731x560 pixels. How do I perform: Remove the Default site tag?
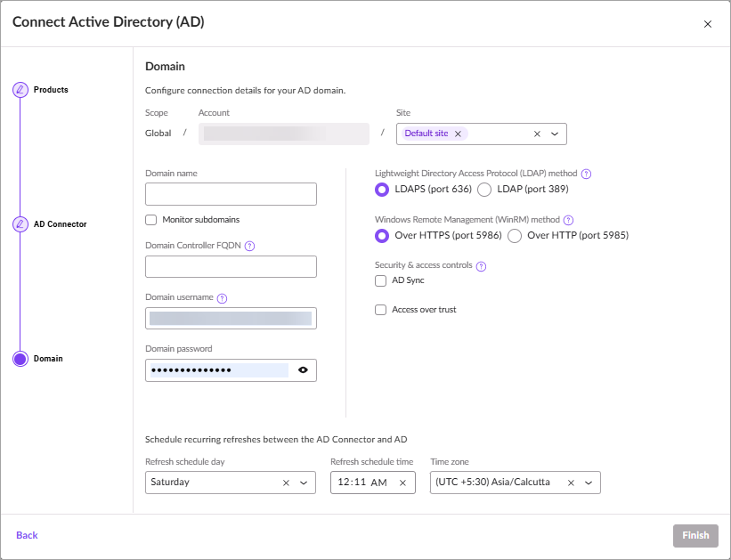[x=458, y=134]
